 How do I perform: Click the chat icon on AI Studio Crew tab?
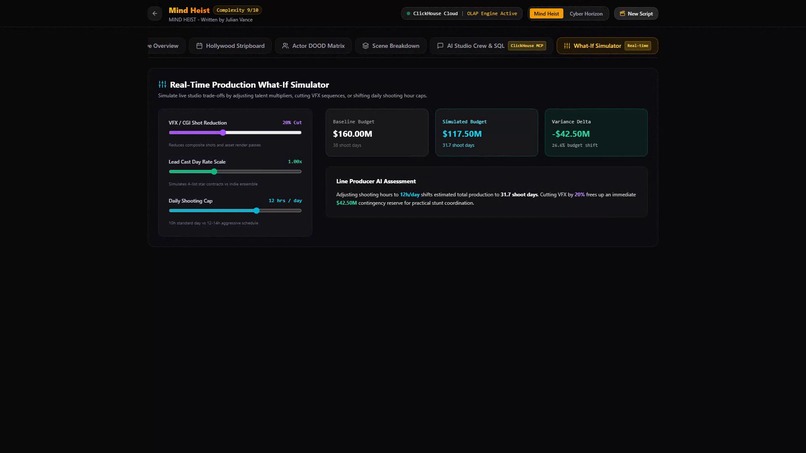tap(440, 46)
